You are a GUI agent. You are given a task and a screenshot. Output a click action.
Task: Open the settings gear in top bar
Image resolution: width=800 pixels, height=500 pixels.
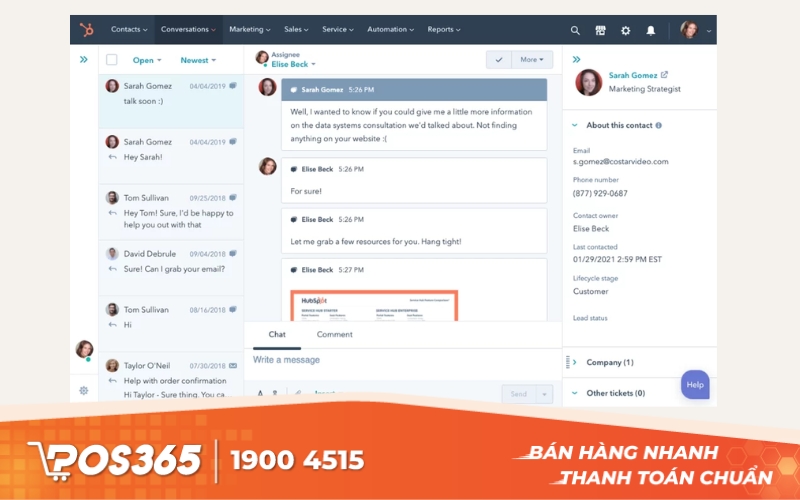pyautogui.click(x=626, y=30)
